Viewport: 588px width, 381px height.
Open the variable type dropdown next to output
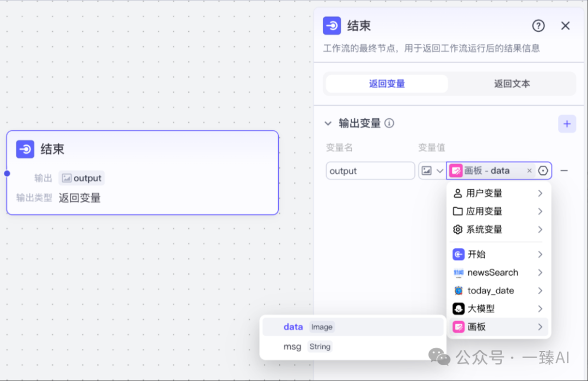pos(432,170)
